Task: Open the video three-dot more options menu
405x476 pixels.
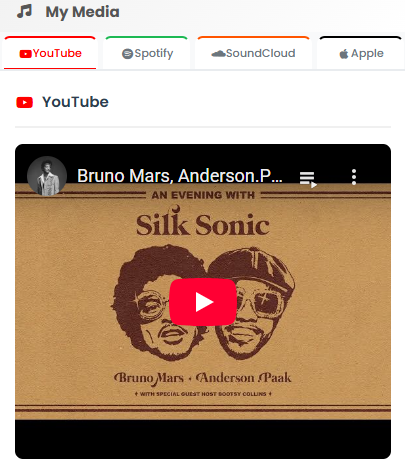Action: coord(354,177)
